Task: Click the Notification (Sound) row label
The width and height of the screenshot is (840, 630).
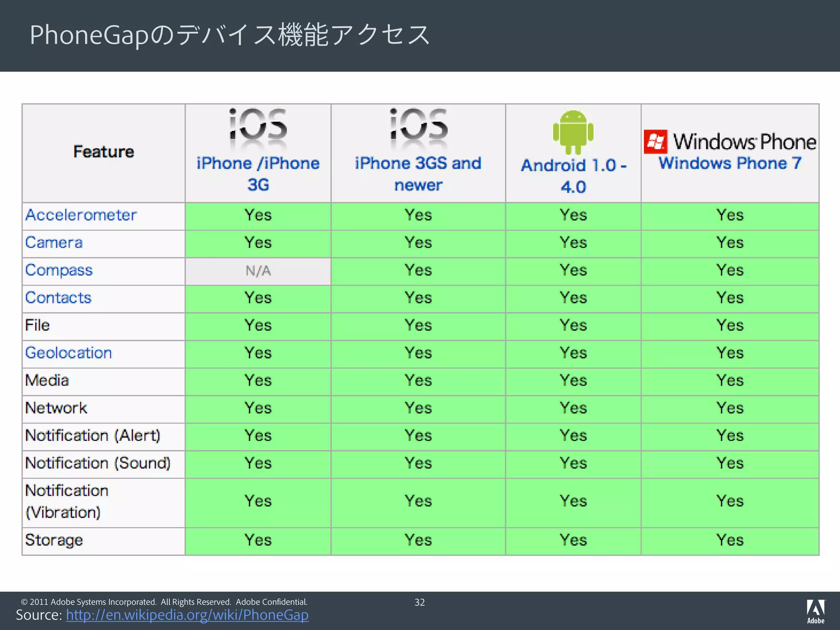Action: [98, 463]
